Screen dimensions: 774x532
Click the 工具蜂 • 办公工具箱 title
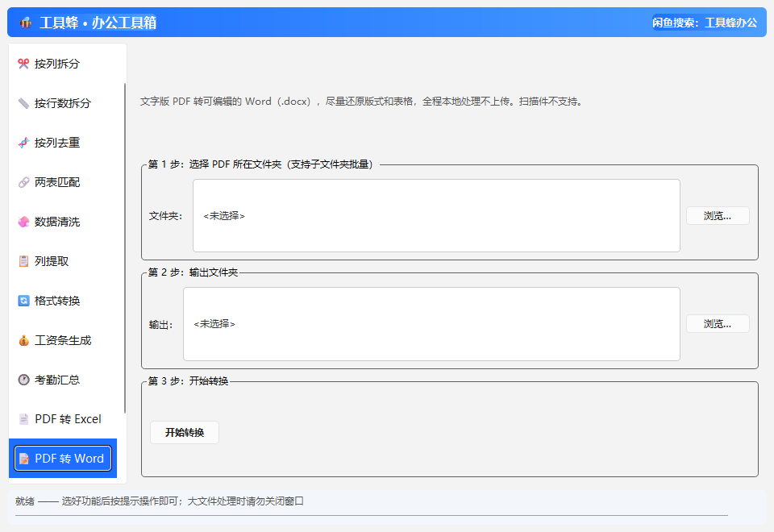[98, 23]
